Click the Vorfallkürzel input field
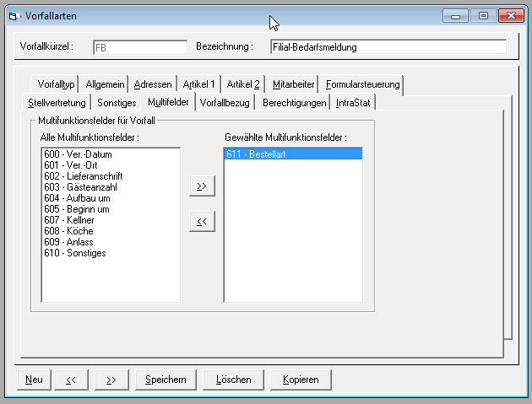This screenshot has height=404, width=532. 139,47
